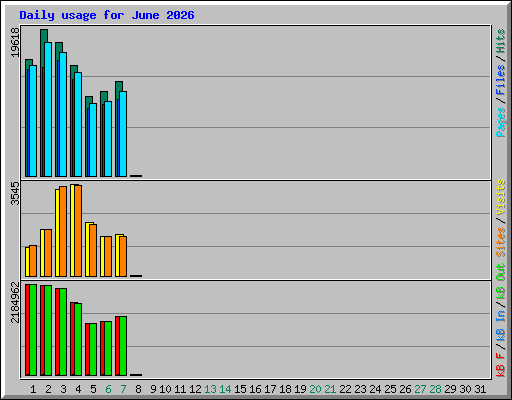Click the cyan "Pages" legend label
Screen dimensions: 512x400
point(501,122)
